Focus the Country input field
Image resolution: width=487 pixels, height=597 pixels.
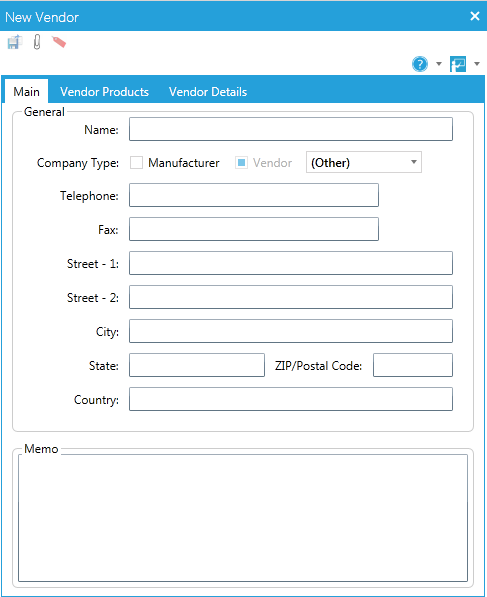tap(291, 399)
